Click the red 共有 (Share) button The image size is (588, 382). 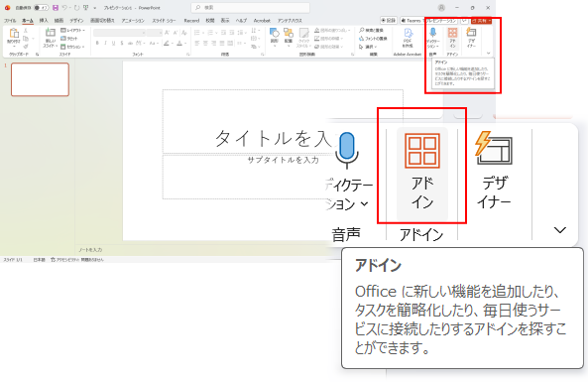pyautogui.click(x=481, y=21)
